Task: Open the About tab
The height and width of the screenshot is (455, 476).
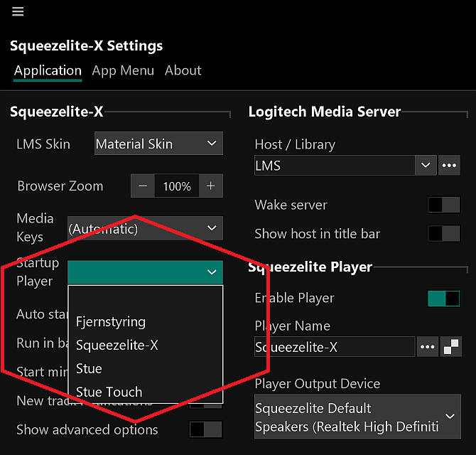Action: [183, 70]
